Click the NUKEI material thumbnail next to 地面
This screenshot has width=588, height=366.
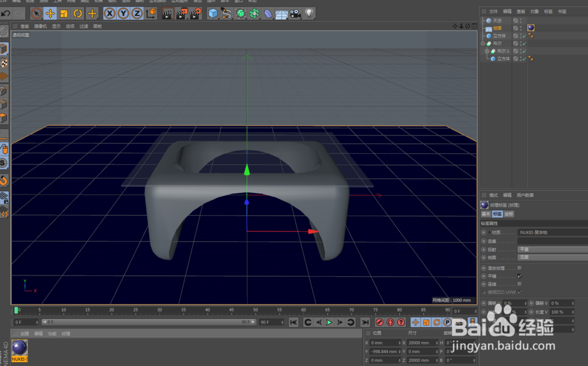pyautogui.click(x=531, y=28)
